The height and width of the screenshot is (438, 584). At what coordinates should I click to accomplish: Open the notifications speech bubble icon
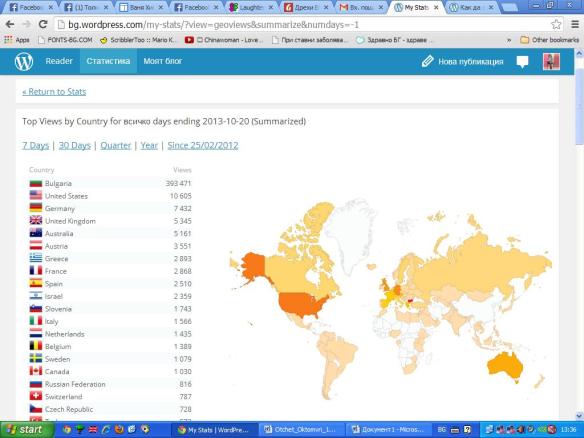(x=522, y=61)
